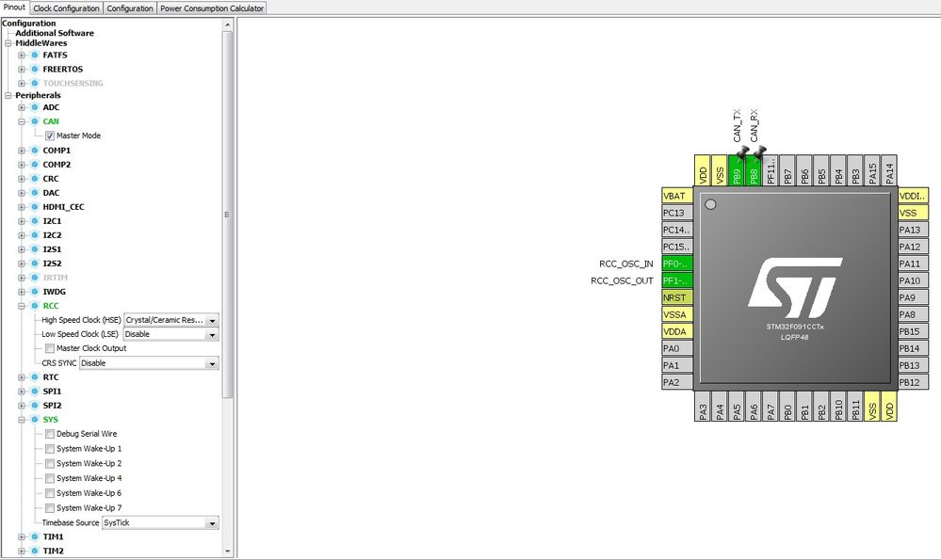Select the TOUCHSENSING tree item
The width and height of the screenshot is (941, 560).
pos(73,84)
